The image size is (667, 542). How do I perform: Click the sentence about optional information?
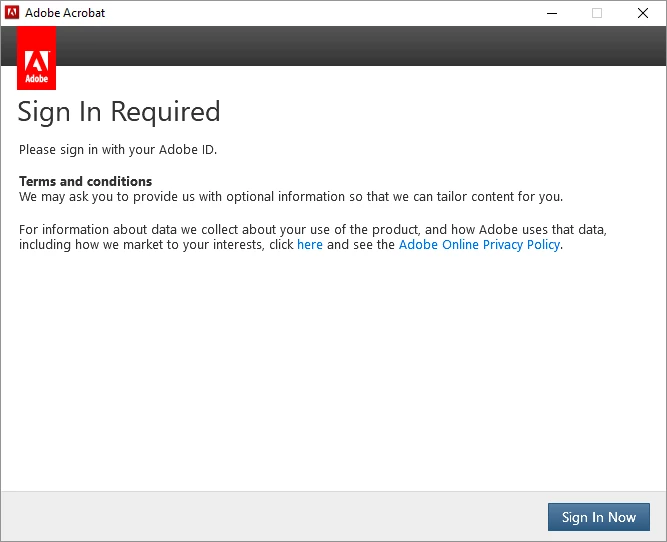click(x=291, y=197)
